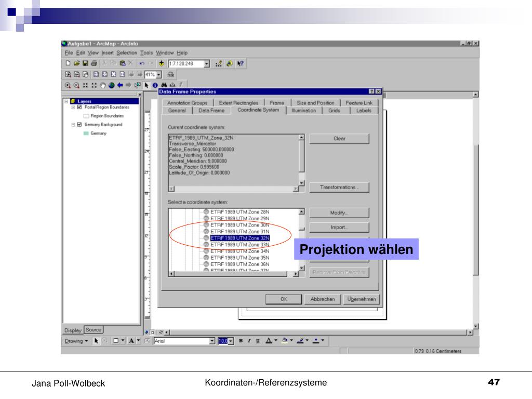Open the Find binoculars tool
Image resolution: width=532 pixels, height=399 pixels.
pos(164,85)
